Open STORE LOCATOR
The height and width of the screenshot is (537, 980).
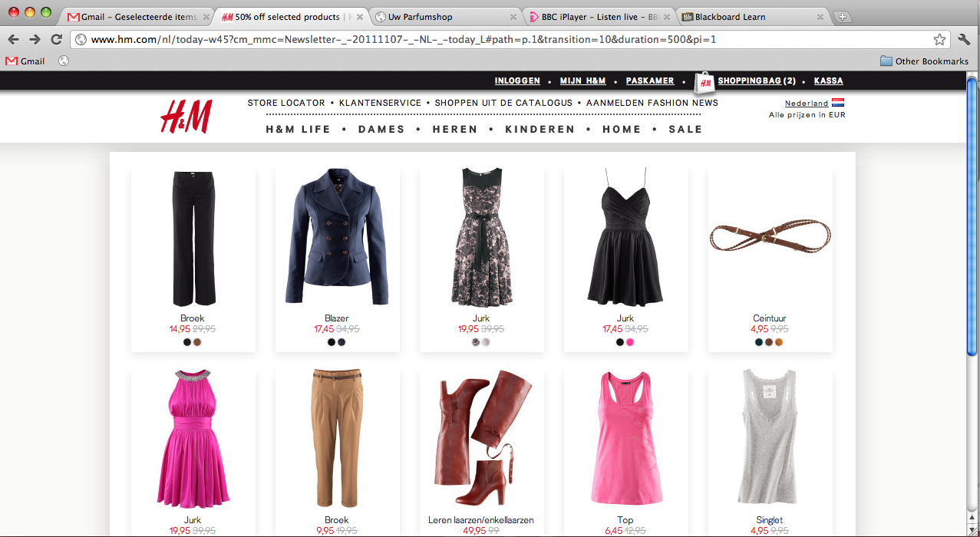point(288,102)
